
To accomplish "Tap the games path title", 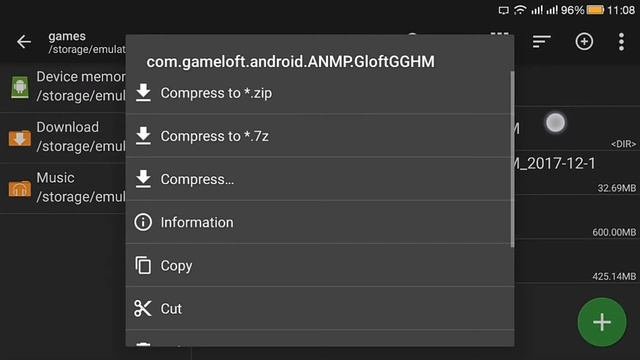I will click(67, 36).
